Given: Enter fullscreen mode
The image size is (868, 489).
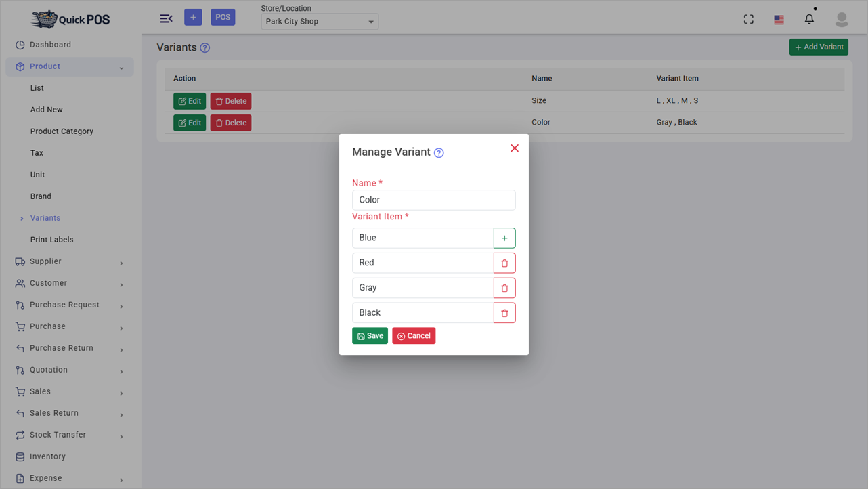Looking at the screenshot, I should (748, 19).
